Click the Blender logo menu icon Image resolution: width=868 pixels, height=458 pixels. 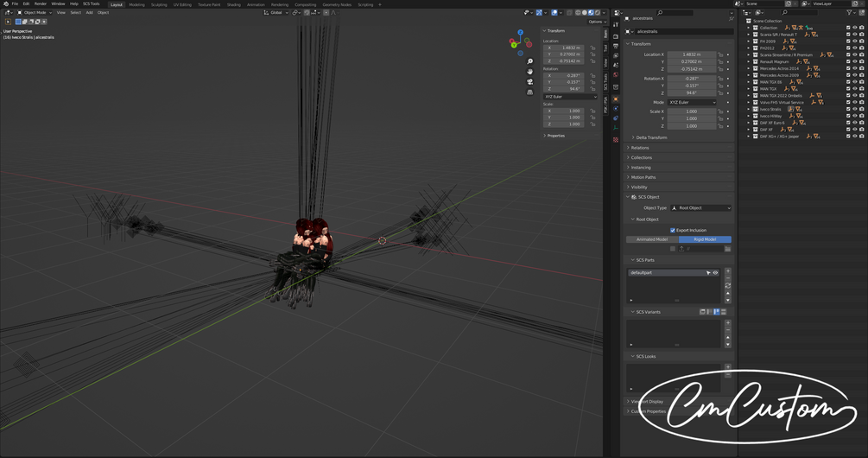(5, 3)
